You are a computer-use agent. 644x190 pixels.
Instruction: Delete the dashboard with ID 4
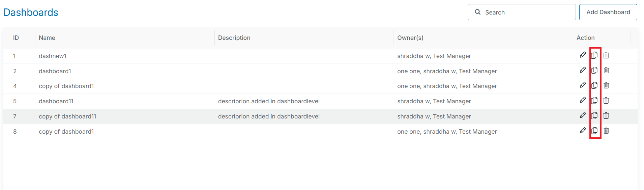click(606, 85)
